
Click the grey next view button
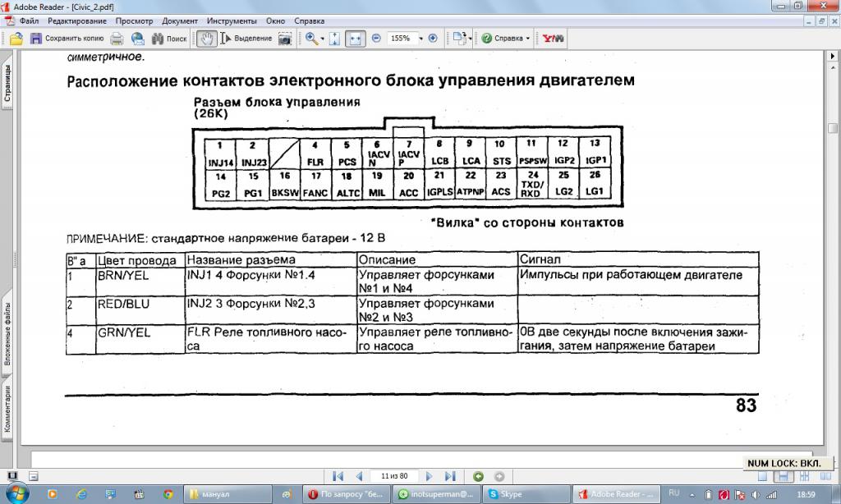point(499,476)
